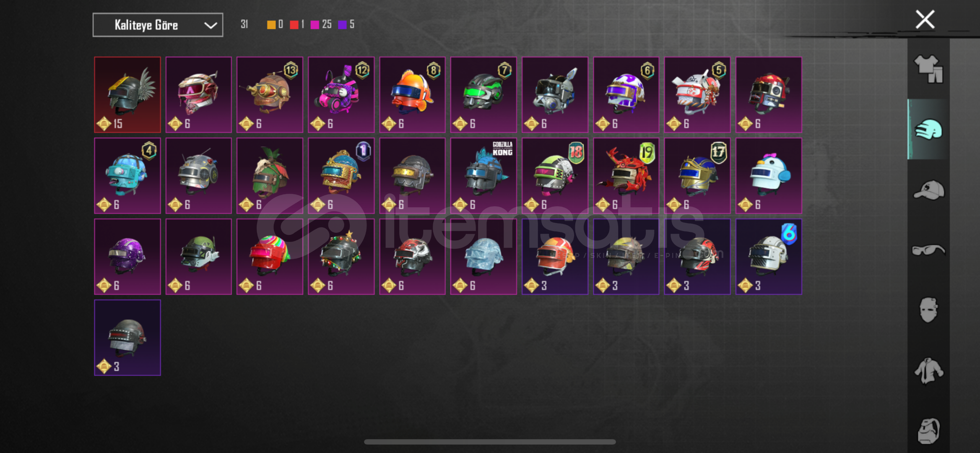
Task: Select the winged red-tier helmet worth 15
Action: click(127, 95)
